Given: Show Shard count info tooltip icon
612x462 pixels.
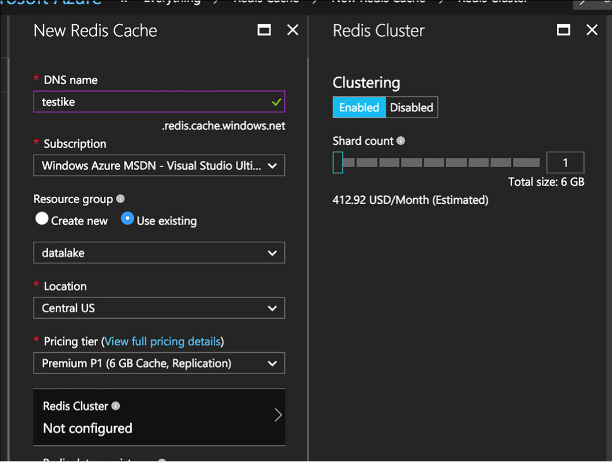Looking at the screenshot, I should 401,140.
